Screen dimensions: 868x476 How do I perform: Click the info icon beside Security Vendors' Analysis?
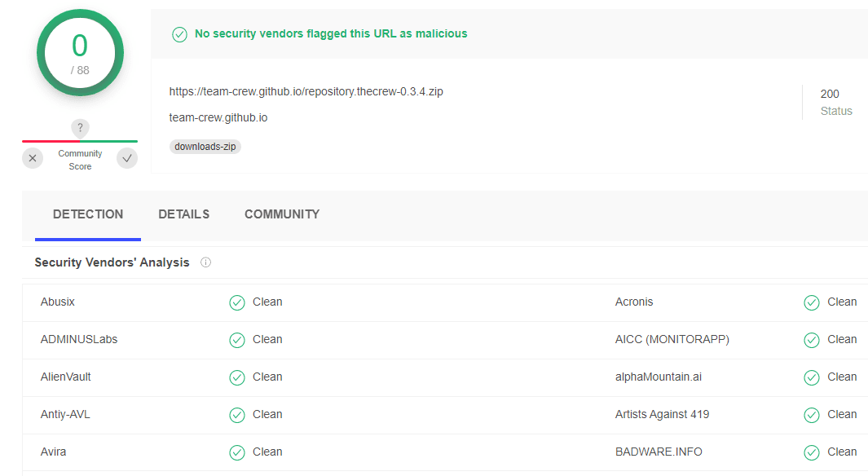click(206, 262)
